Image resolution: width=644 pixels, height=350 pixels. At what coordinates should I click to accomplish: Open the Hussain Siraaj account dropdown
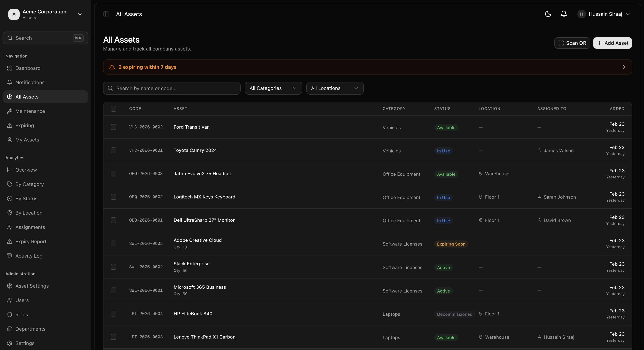[x=605, y=14]
